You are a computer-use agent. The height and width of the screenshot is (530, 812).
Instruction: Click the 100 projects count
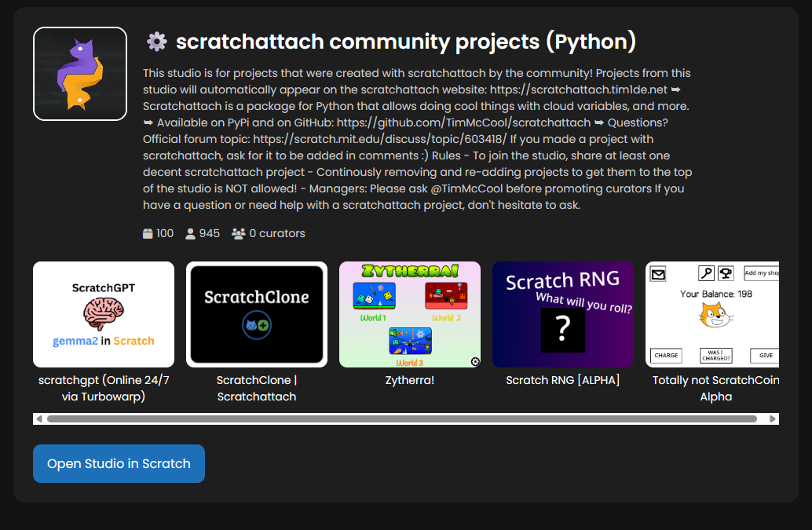click(x=165, y=233)
